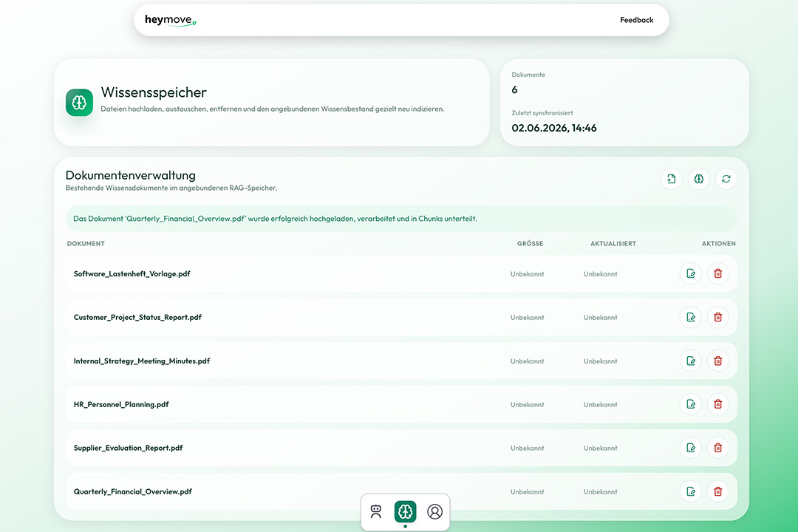The height and width of the screenshot is (532, 798).
Task: Delete Supplier_Evaluation_Report.pdf using trash icon
Action: [718, 448]
